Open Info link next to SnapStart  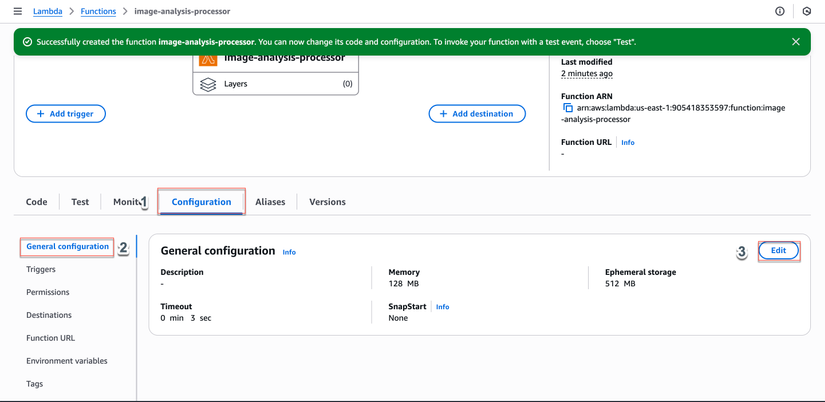(442, 307)
